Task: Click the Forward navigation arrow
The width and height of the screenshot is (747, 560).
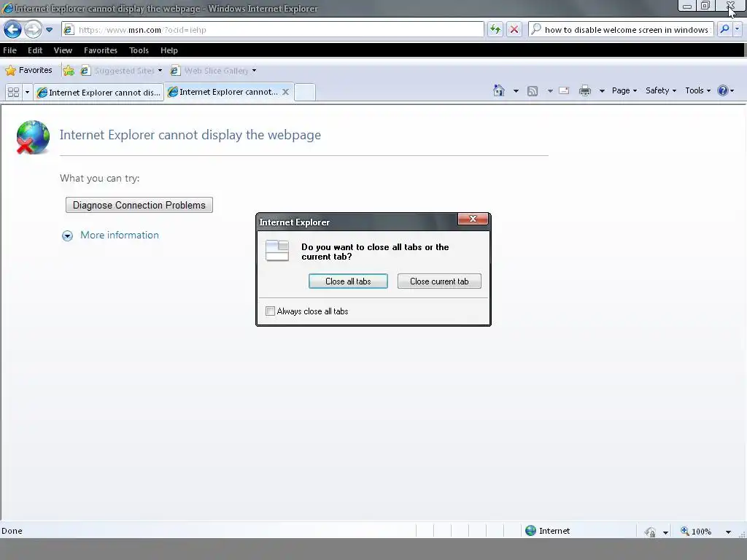Action: (33, 29)
